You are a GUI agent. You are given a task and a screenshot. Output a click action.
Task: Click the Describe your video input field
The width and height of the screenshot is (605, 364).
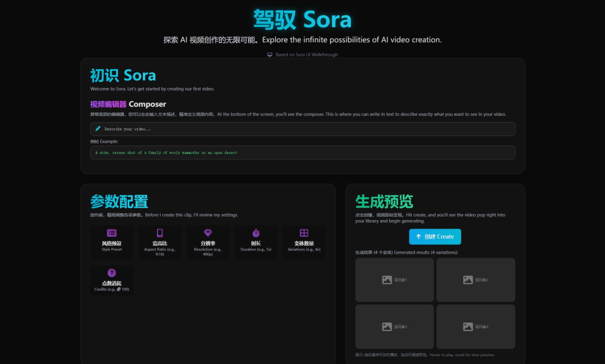302,129
